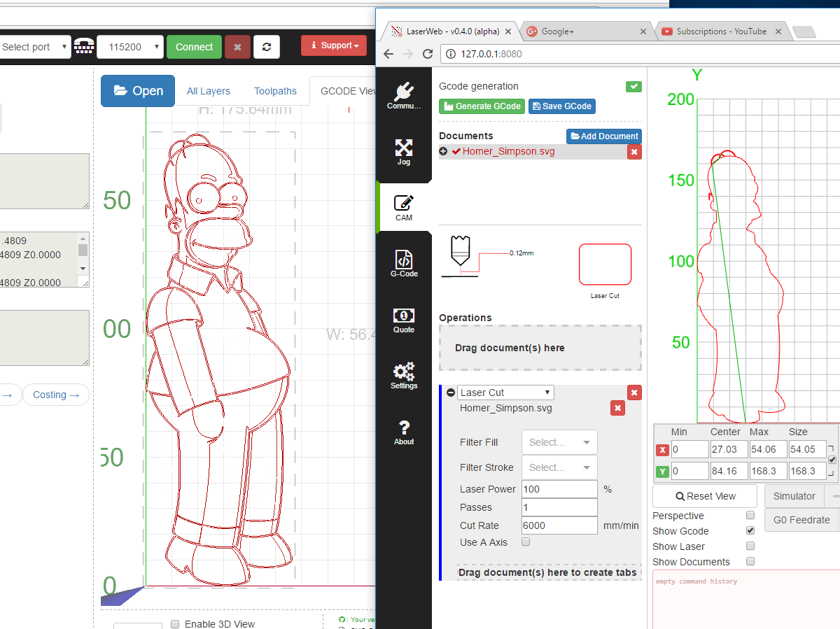Open Settings gears in LaserWeb sidebar
This screenshot has width=840, height=629.
(404, 376)
